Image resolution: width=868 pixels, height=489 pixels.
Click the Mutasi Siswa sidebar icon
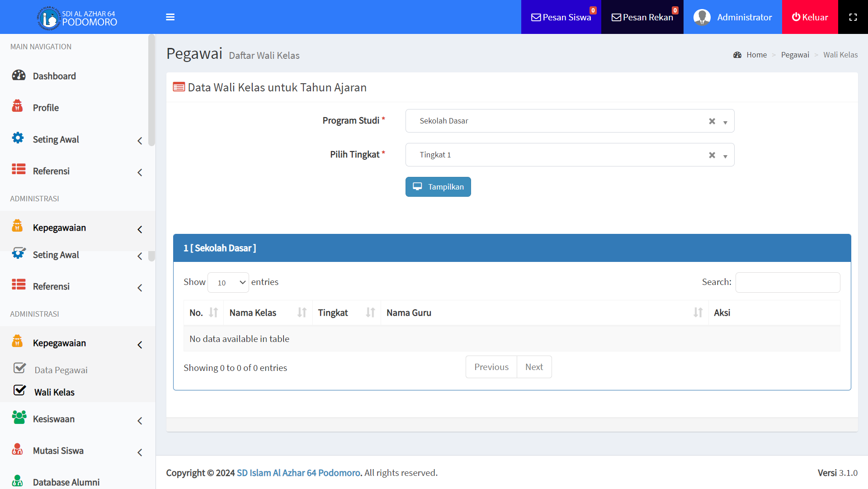pyautogui.click(x=18, y=449)
